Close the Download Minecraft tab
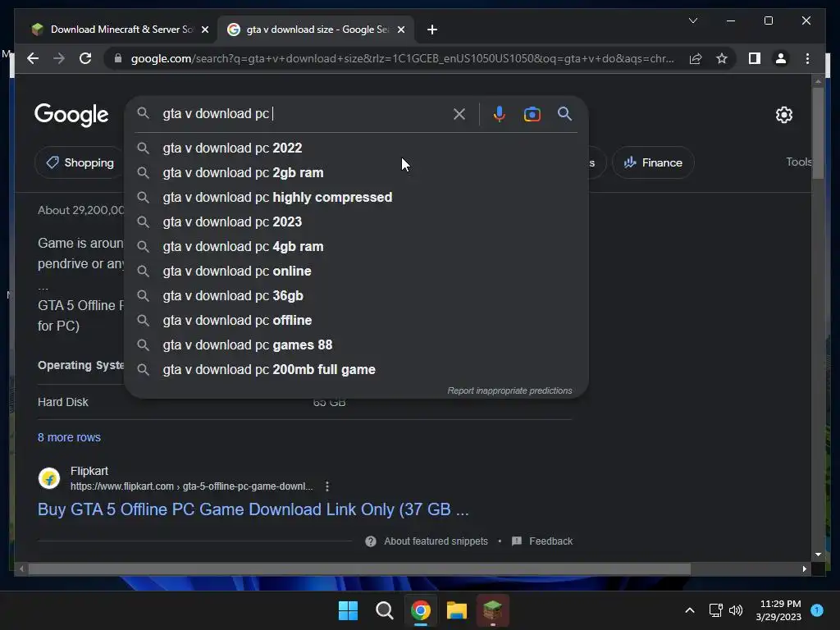 204,30
